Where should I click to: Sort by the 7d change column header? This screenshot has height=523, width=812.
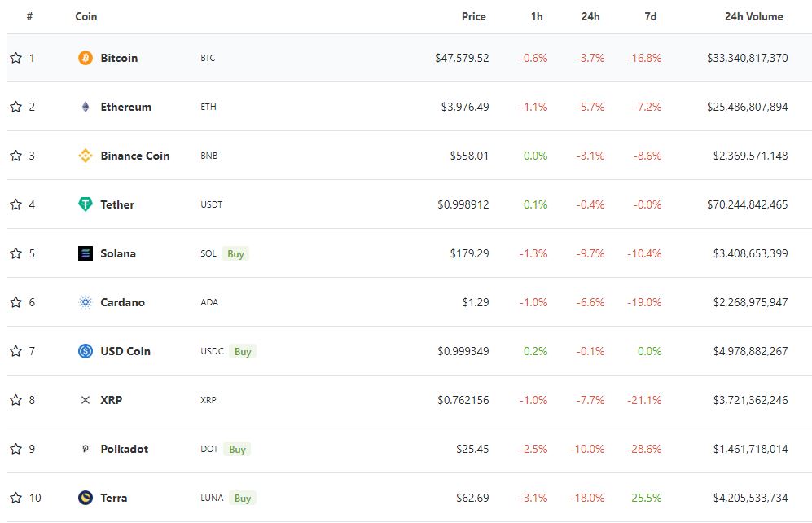(651, 16)
